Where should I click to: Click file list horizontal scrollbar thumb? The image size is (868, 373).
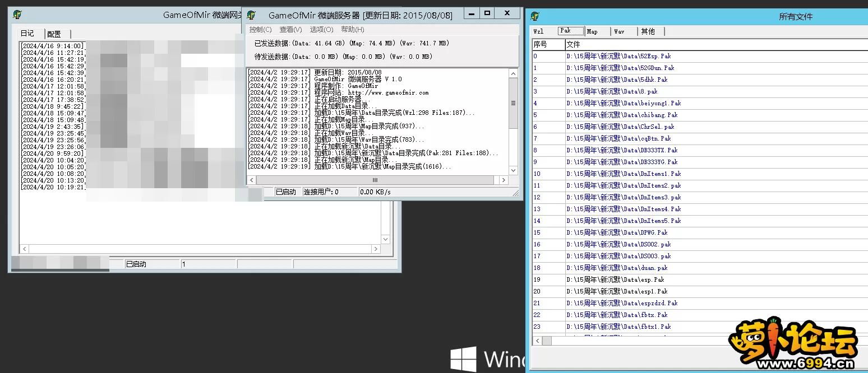(x=547, y=341)
